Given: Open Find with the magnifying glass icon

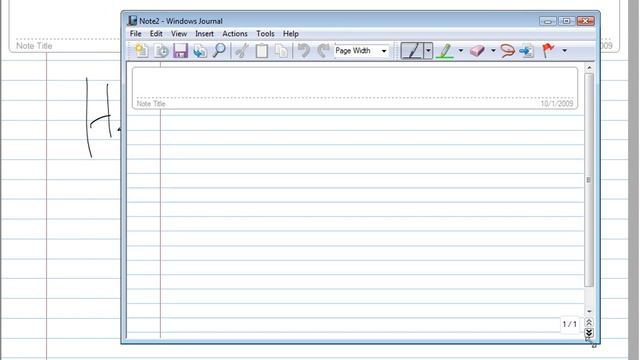Looking at the screenshot, I should click(x=219, y=51).
